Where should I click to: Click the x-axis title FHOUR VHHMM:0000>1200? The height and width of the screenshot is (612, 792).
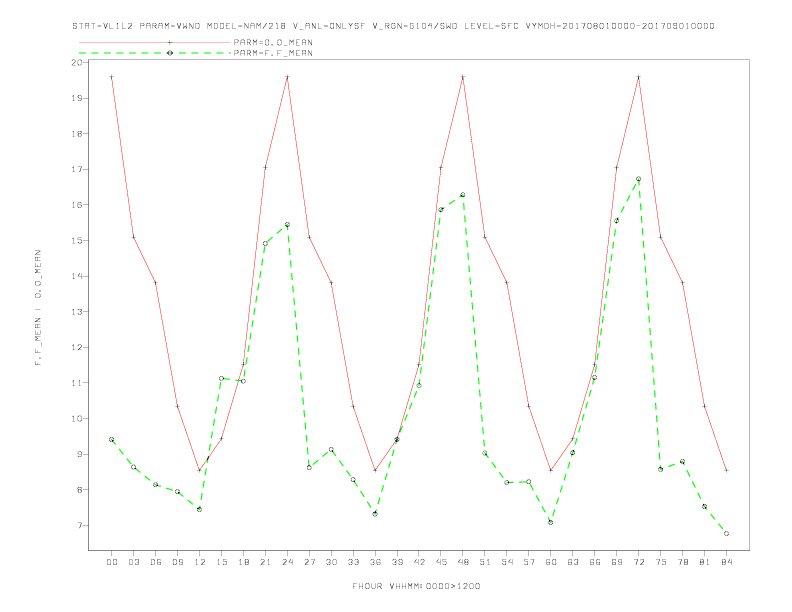(x=416, y=586)
